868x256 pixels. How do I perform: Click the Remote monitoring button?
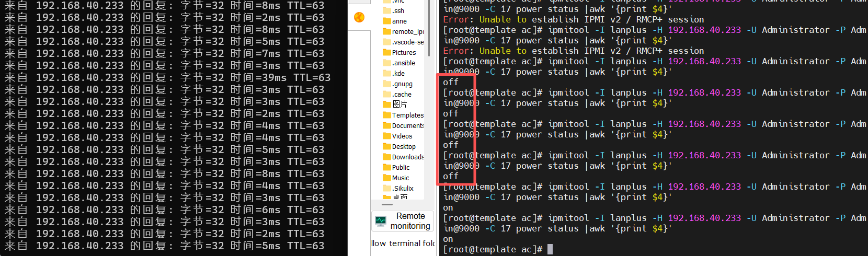click(x=403, y=221)
